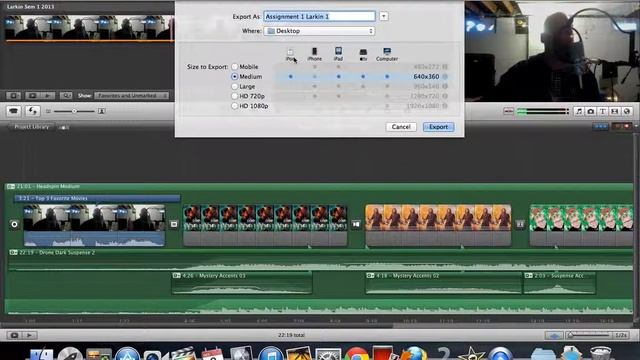Image resolution: width=640 pixels, height=360 pixels.
Task: Click the viewer preview of man at microphone
Action: click(x=552, y=51)
